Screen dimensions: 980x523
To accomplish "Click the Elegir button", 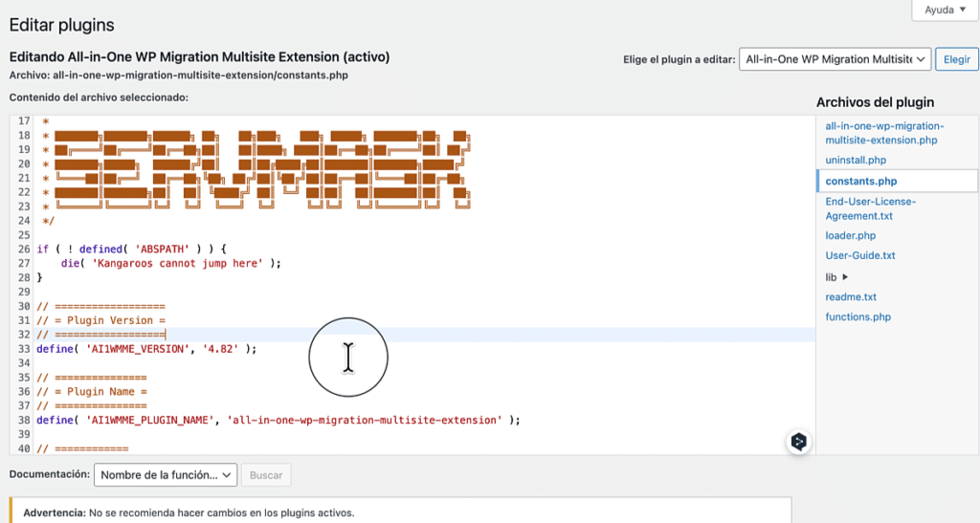I will [956, 58].
